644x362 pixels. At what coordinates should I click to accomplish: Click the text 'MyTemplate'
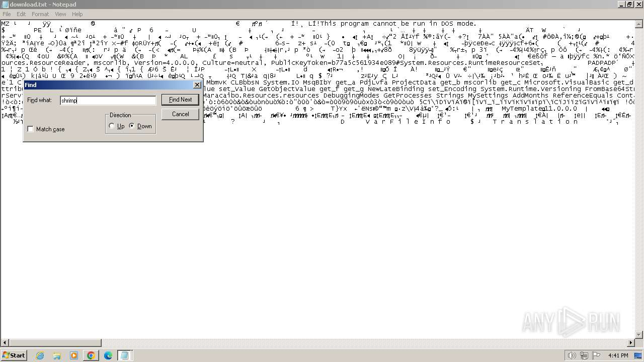[x=522, y=109]
